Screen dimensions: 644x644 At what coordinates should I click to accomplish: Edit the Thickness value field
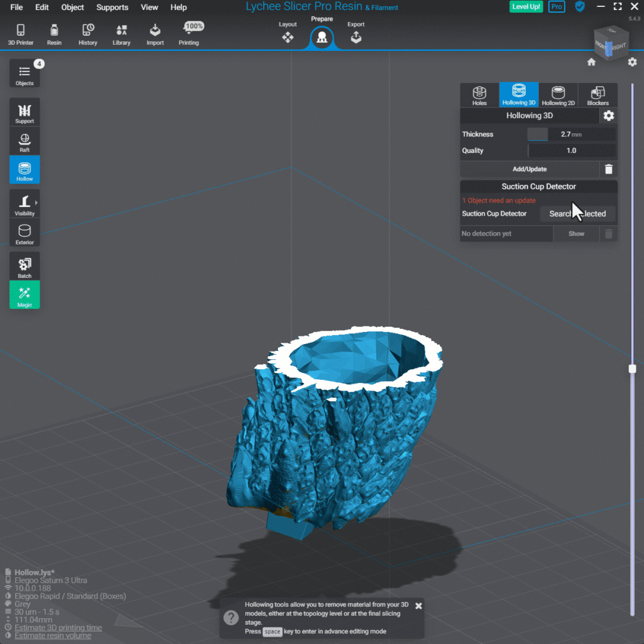(x=572, y=134)
